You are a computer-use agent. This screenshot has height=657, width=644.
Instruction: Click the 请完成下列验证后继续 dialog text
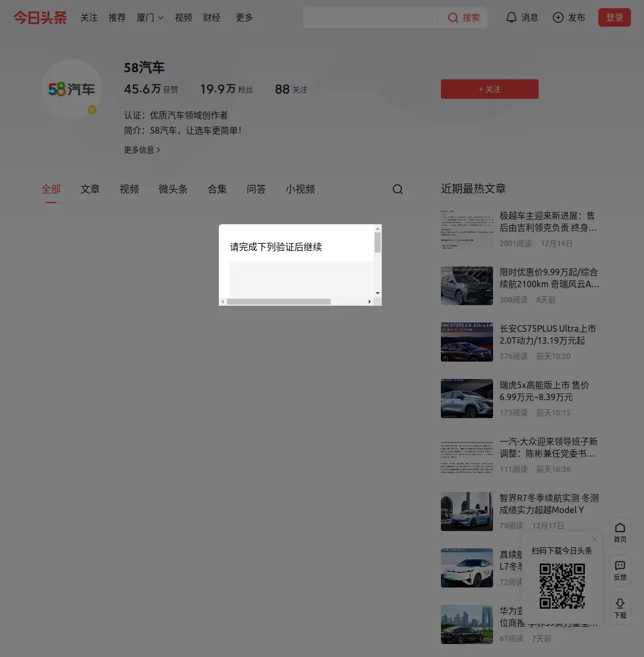tap(276, 247)
